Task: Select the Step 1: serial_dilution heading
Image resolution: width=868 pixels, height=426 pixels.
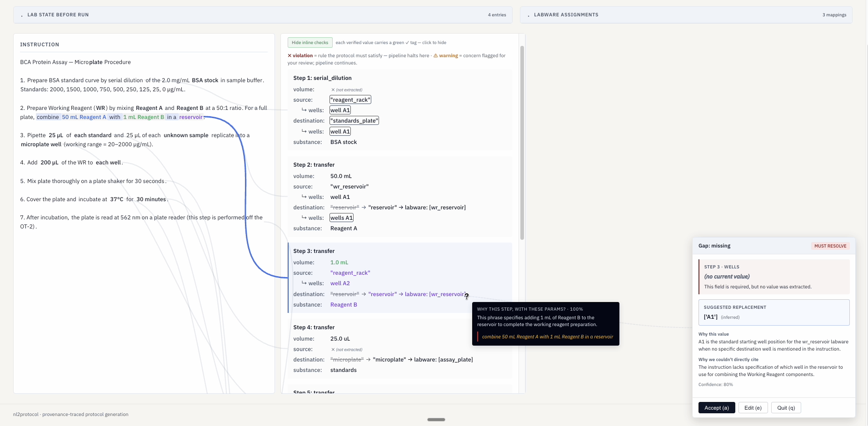Action: 322,78
